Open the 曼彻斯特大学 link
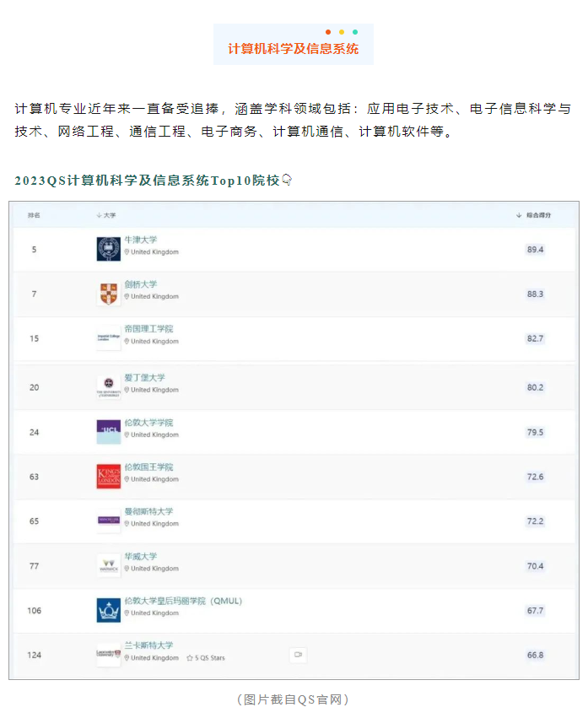 point(148,511)
